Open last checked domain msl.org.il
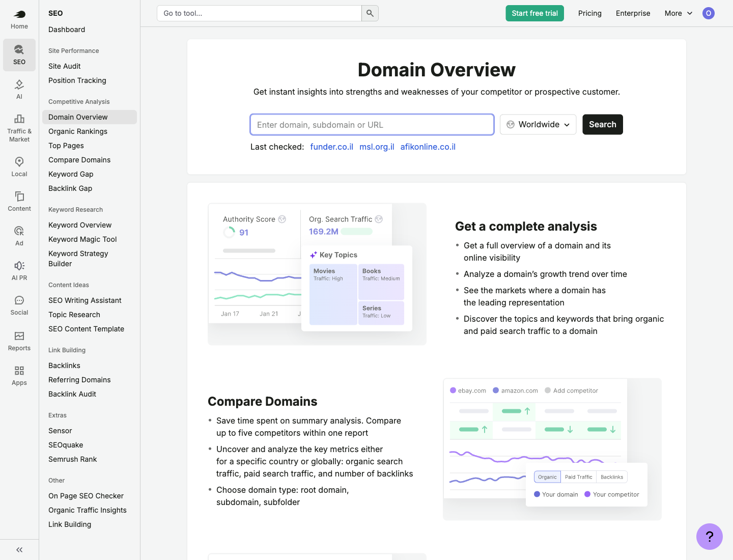 pos(377,147)
